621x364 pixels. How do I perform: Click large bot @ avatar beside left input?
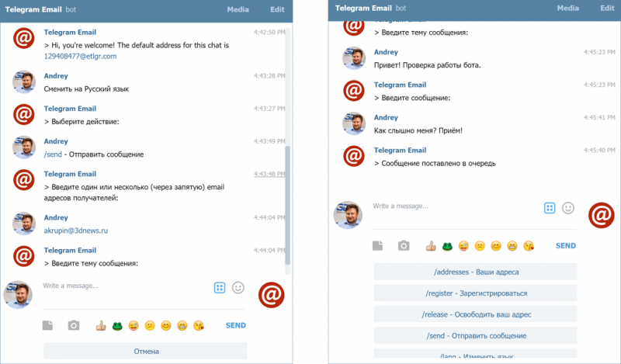[x=271, y=295]
